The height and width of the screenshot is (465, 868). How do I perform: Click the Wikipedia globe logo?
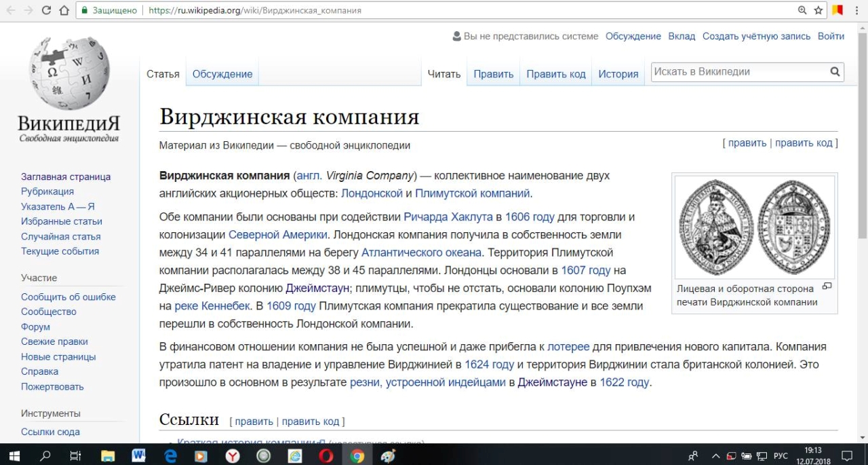[69, 73]
